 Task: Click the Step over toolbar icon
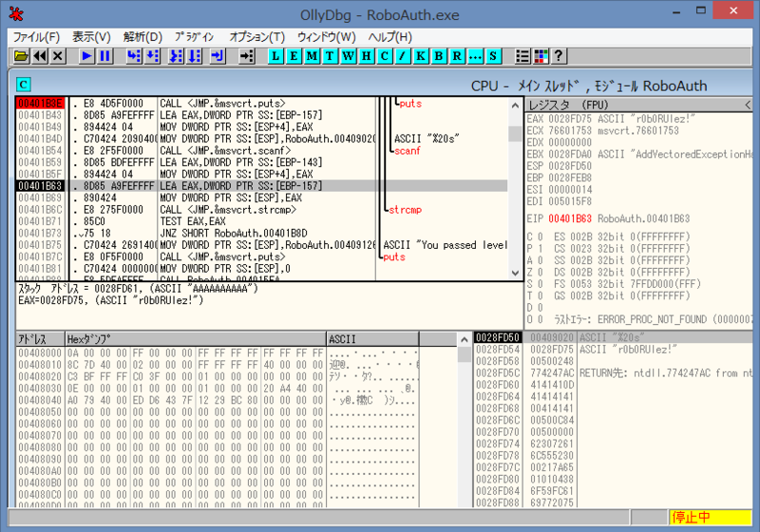152,56
